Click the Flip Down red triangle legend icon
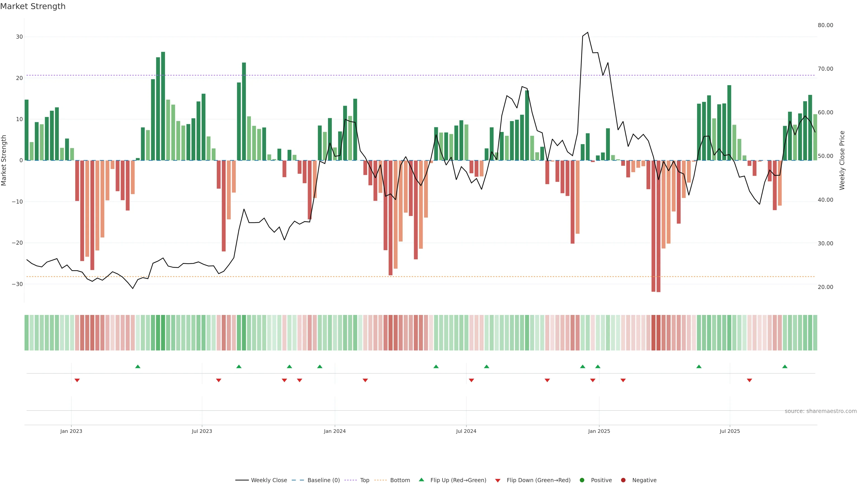This screenshot has height=488, width=868. (498, 481)
